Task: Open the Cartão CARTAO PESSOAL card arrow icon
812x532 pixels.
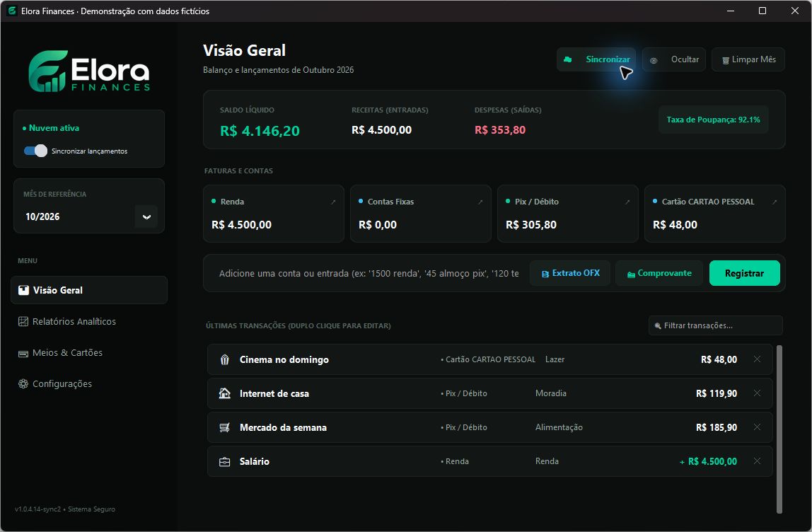Action: [775, 202]
